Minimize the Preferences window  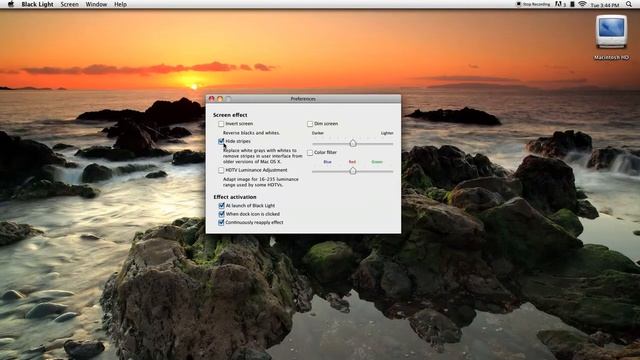pos(220,99)
